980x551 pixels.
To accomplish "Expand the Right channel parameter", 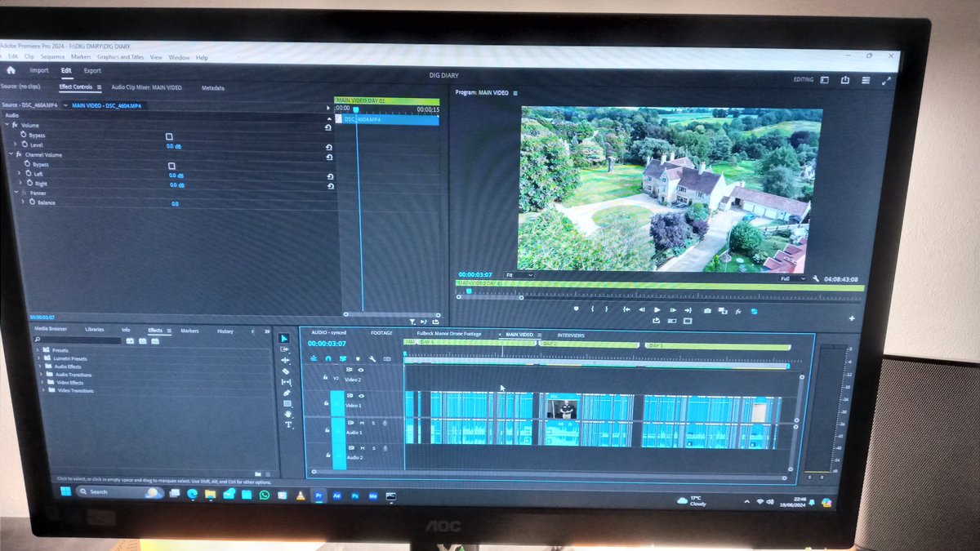I will [x=20, y=184].
